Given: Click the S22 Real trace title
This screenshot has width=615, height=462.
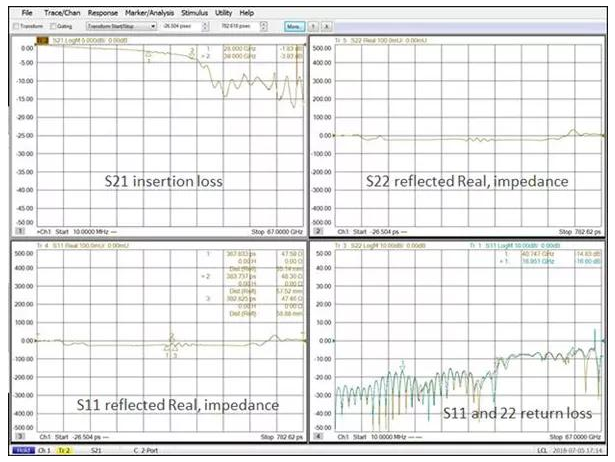Looking at the screenshot, I should click(381, 40).
